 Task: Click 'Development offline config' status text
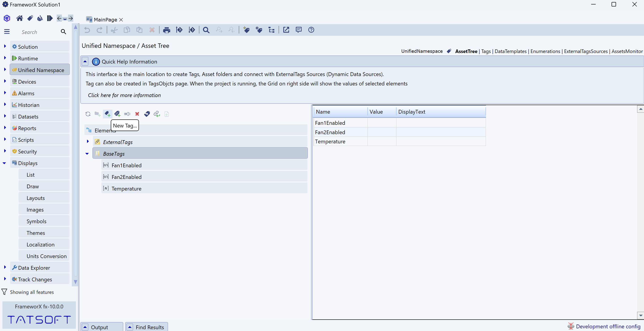click(608, 327)
